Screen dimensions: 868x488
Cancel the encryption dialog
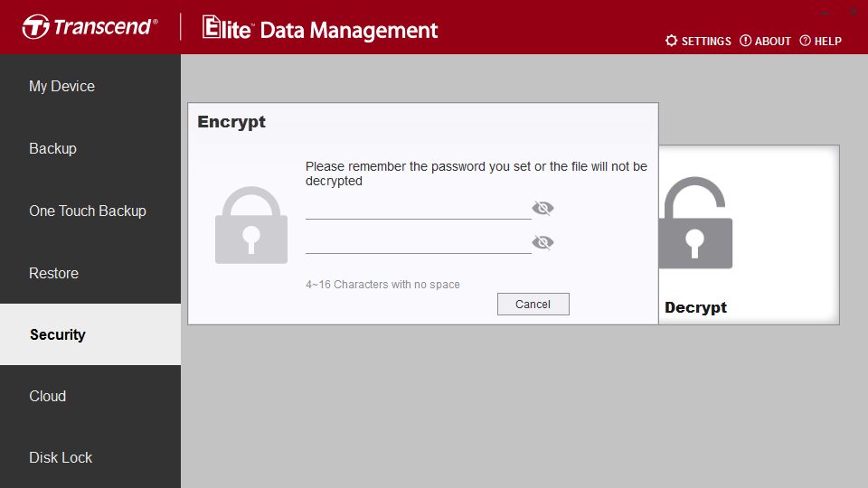point(533,305)
